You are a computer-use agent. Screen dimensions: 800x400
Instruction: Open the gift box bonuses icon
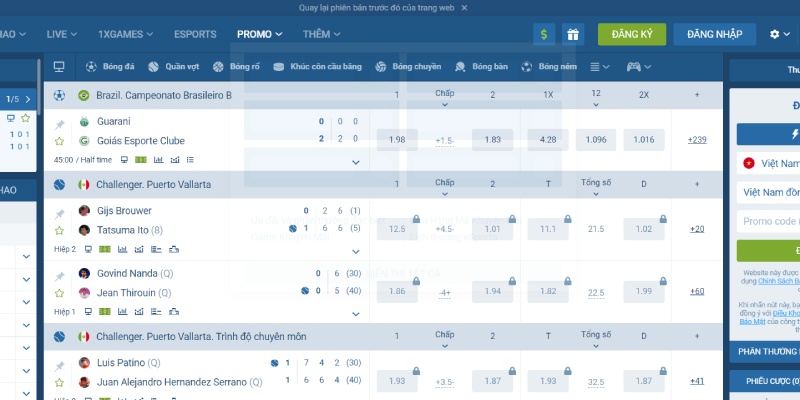click(x=573, y=34)
